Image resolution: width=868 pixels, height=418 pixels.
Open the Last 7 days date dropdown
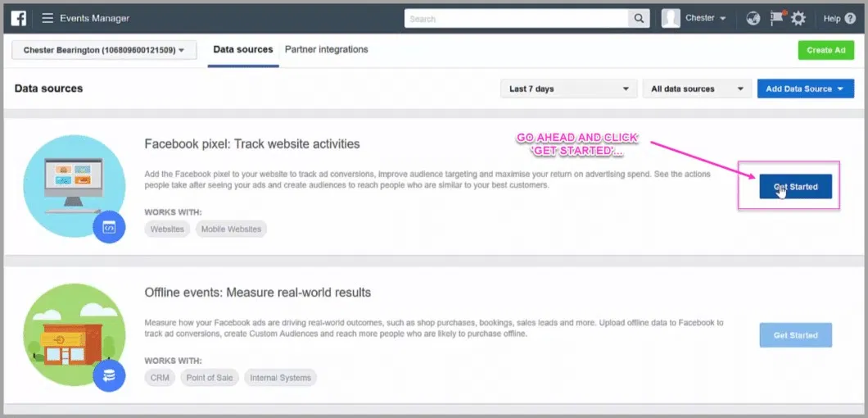569,89
